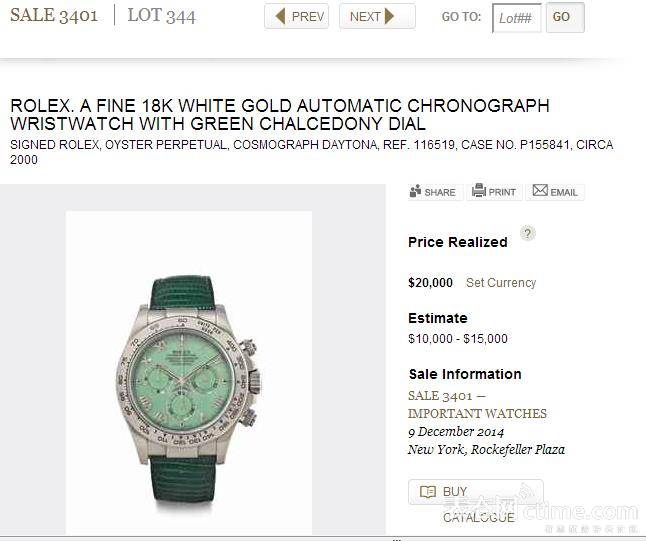This screenshot has width=646, height=541.
Task: Open the Rolex Daytona watch image
Action: pos(189,372)
